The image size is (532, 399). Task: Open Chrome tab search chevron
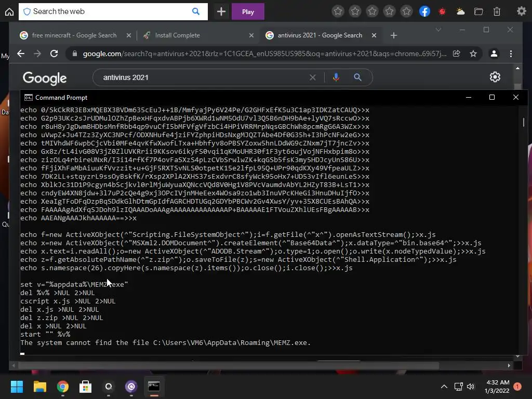tap(438, 30)
